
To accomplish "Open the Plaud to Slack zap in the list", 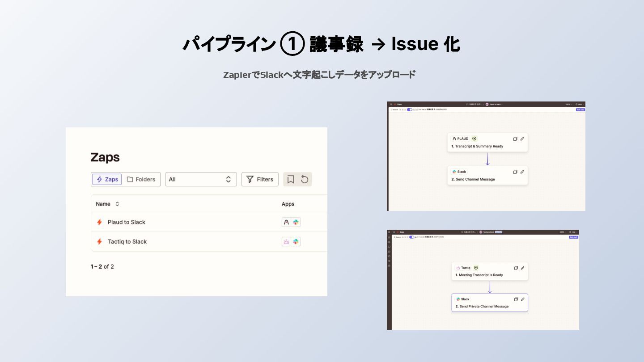I will pyautogui.click(x=127, y=222).
